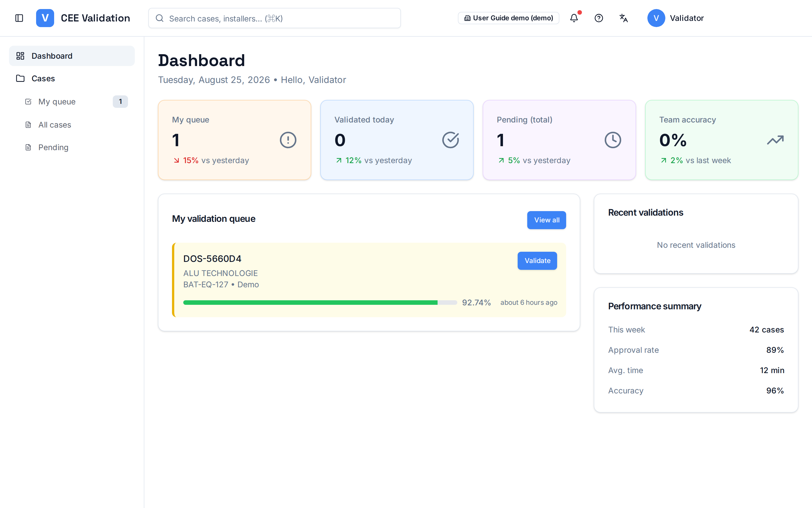Open the help question mark icon
The image size is (812, 508).
pos(599,18)
